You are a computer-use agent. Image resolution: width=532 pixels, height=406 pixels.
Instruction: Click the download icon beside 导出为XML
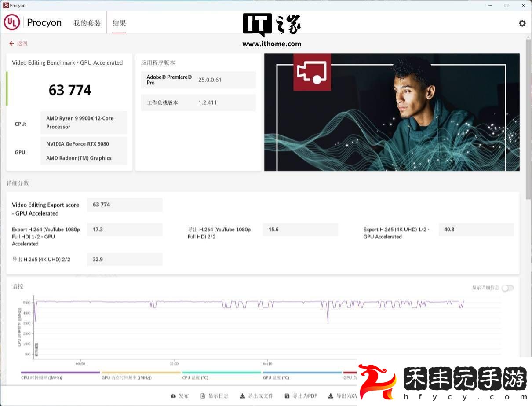[331, 396]
